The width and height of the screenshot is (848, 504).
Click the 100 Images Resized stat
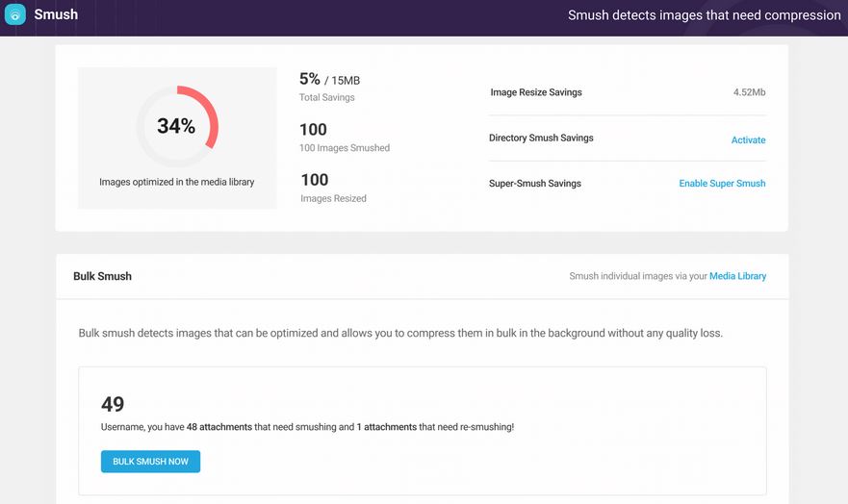tap(333, 188)
